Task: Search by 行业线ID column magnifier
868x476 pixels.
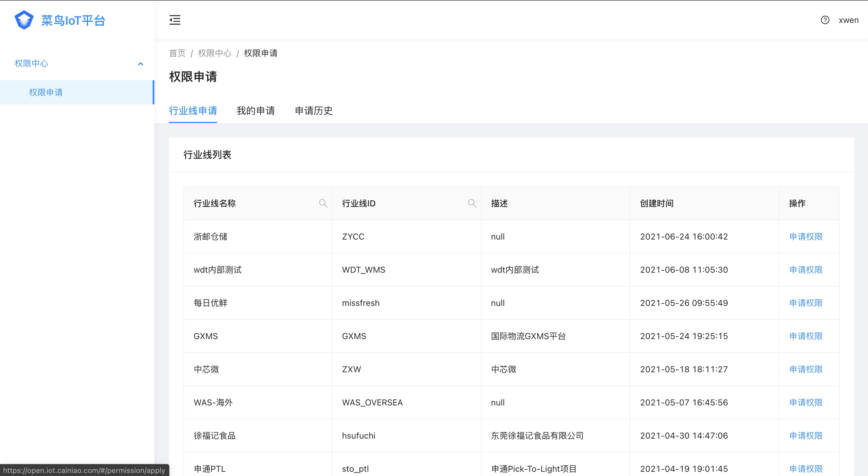Action: point(472,203)
